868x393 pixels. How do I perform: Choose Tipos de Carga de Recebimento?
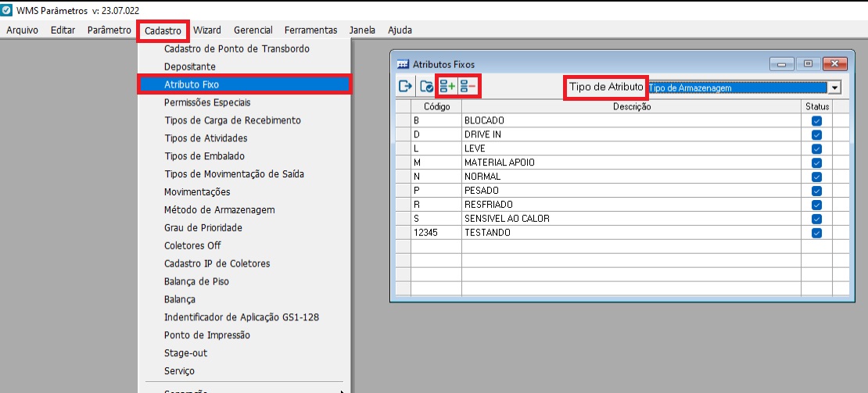point(243,120)
